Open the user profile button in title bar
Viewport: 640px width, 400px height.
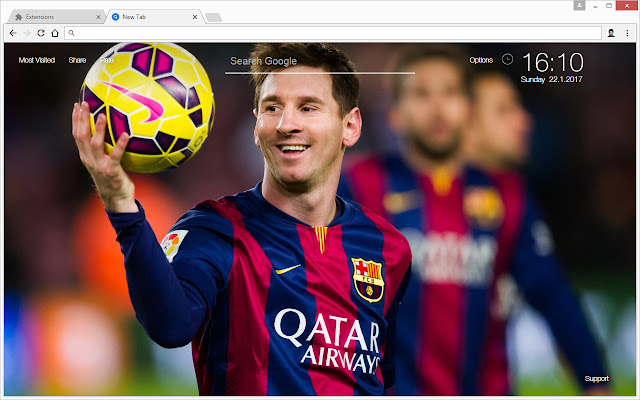(579, 5)
